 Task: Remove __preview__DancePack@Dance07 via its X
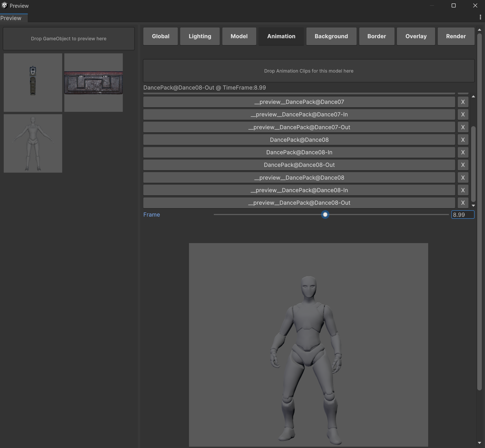point(463,102)
